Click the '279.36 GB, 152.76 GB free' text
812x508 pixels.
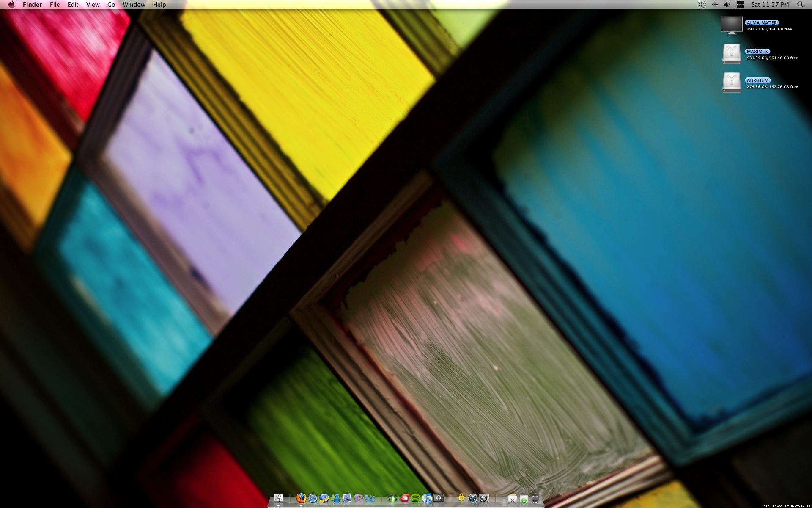coord(772,87)
